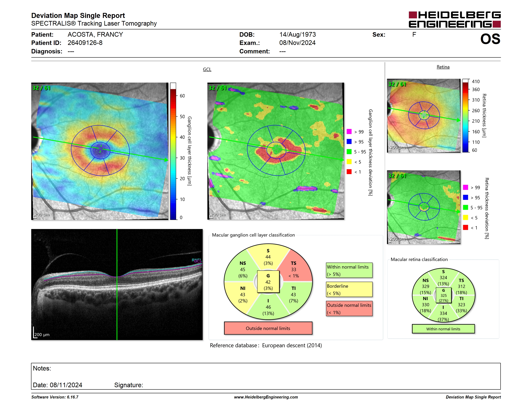This screenshot has width=532, height=411.
Task: Click the Sex value F
Action: 414,35
